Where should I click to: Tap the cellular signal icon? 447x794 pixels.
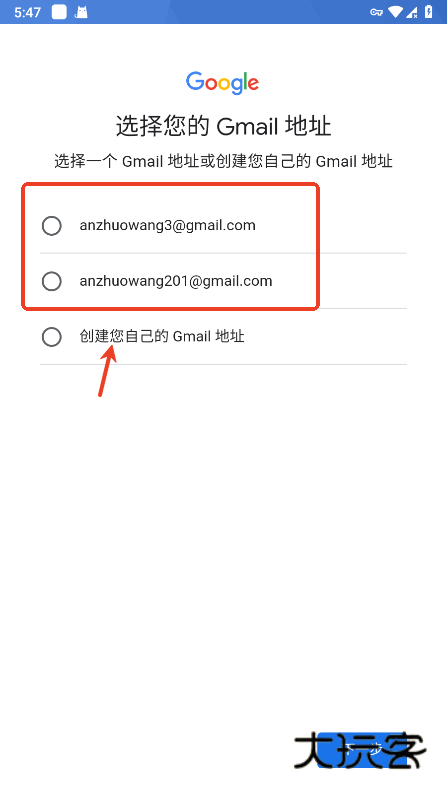click(x=412, y=12)
